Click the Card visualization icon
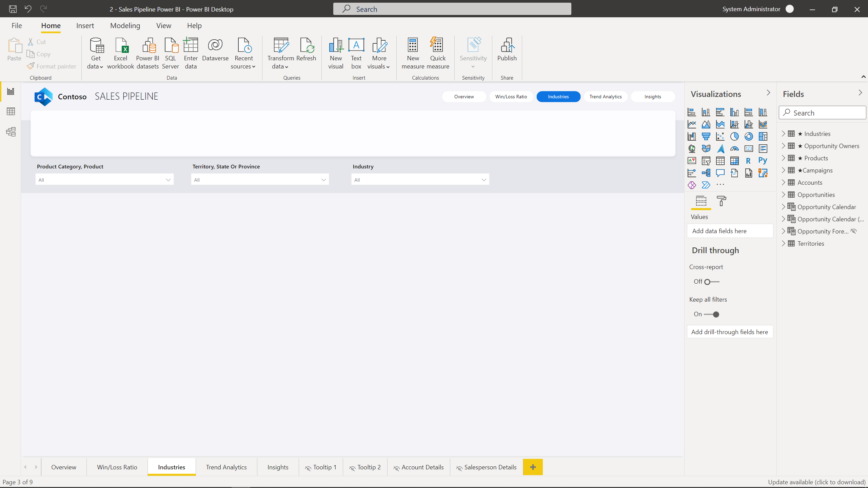The height and width of the screenshot is (488, 868). pyautogui.click(x=748, y=148)
